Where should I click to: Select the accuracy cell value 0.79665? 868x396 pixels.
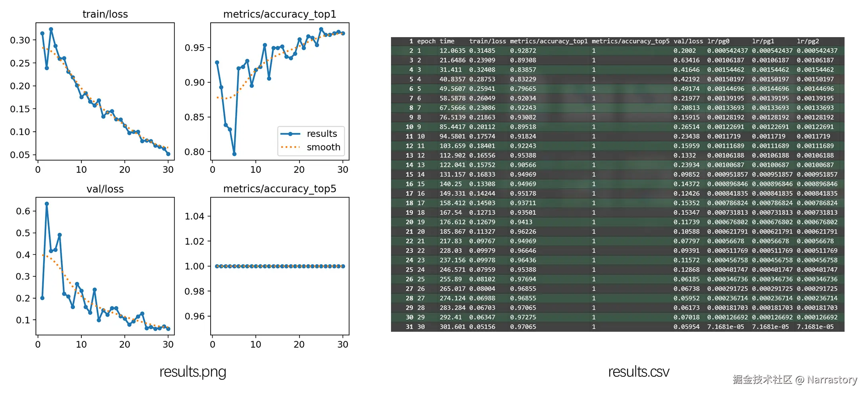coord(523,89)
